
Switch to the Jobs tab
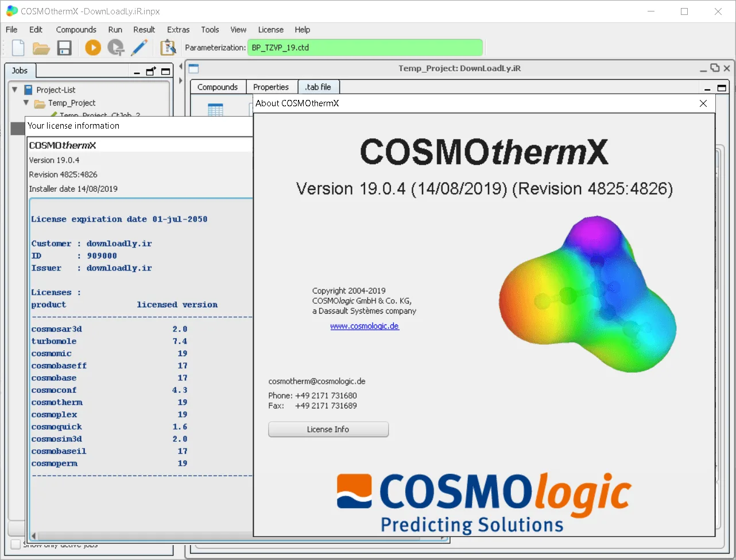click(20, 70)
